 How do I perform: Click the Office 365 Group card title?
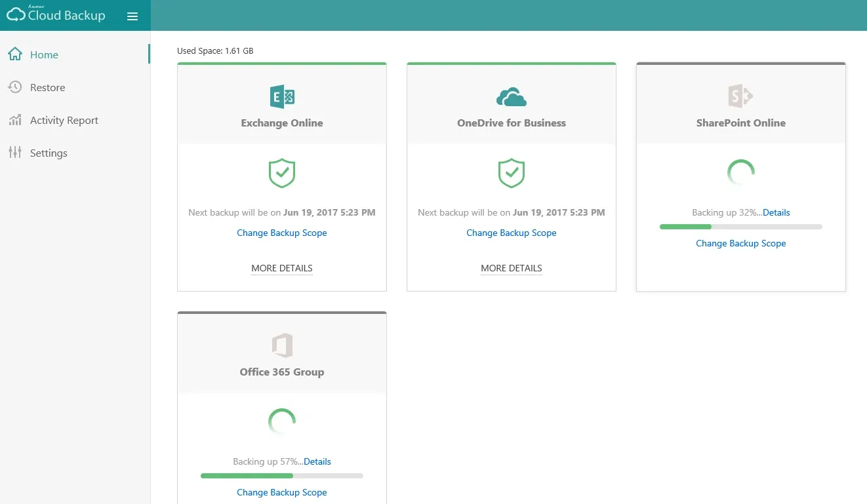(282, 372)
